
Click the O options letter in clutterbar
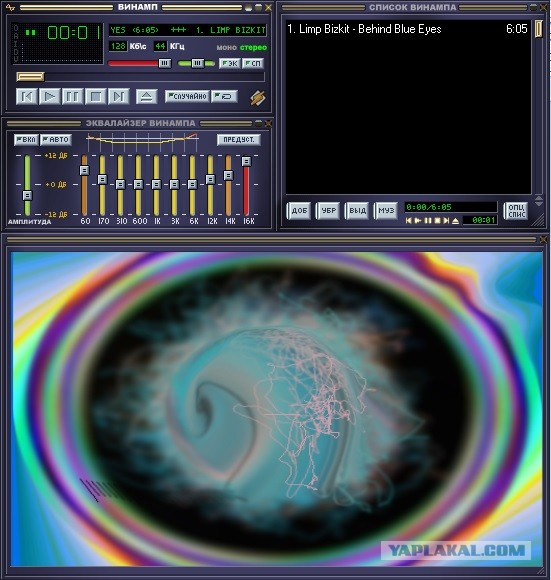pos(16,28)
